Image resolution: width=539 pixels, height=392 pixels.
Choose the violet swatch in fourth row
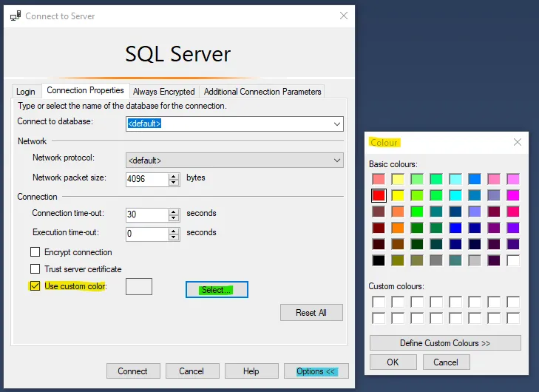[513, 228]
